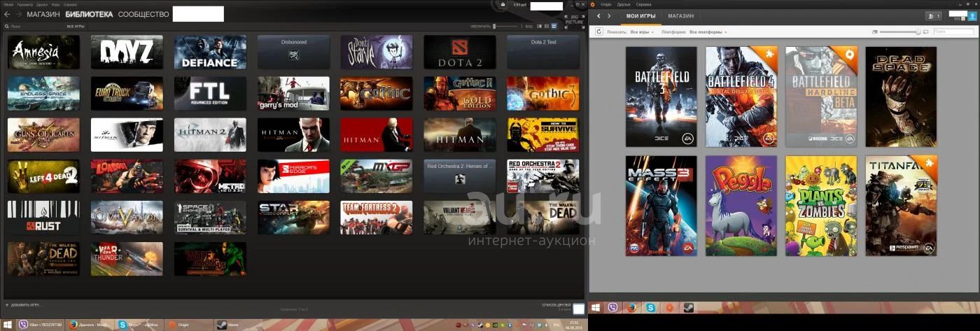Go forward in the Origin window

[x=610, y=16]
